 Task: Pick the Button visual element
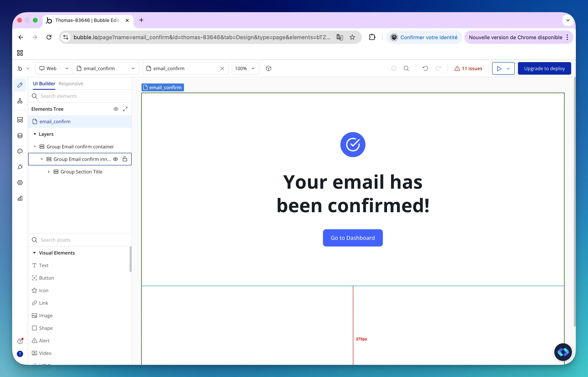[x=43, y=278]
